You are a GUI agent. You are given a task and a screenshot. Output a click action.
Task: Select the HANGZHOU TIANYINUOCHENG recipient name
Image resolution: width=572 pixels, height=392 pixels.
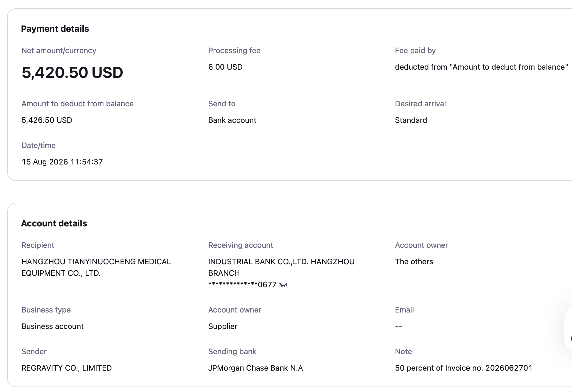click(x=96, y=267)
